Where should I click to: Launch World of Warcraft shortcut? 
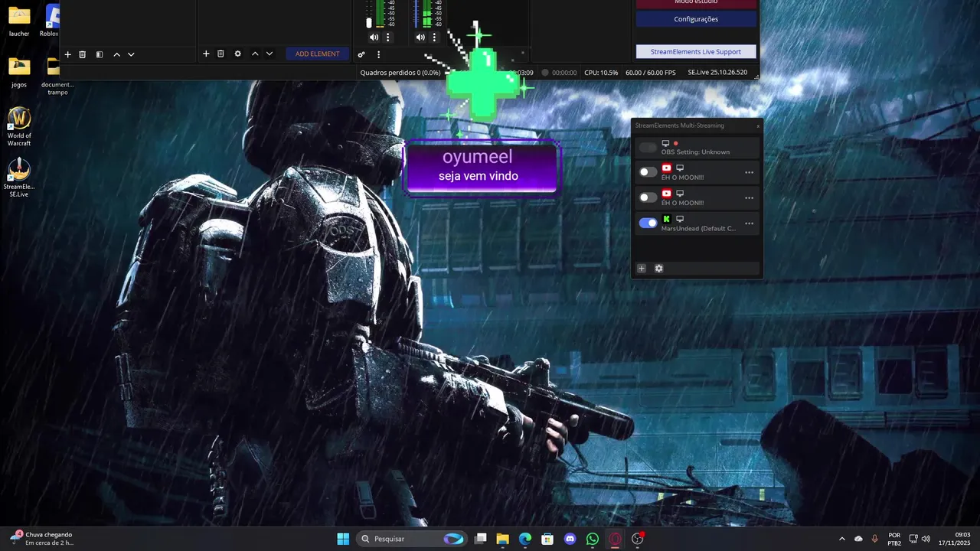click(x=19, y=127)
